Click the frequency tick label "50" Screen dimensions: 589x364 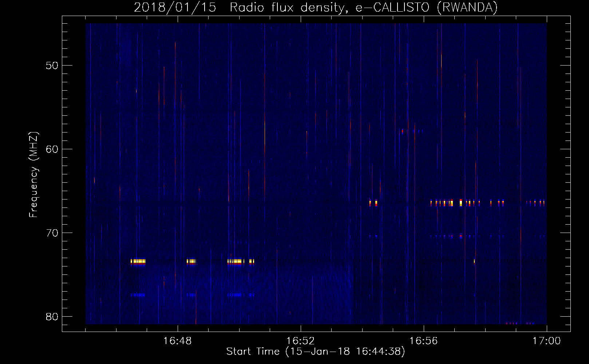(x=52, y=66)
